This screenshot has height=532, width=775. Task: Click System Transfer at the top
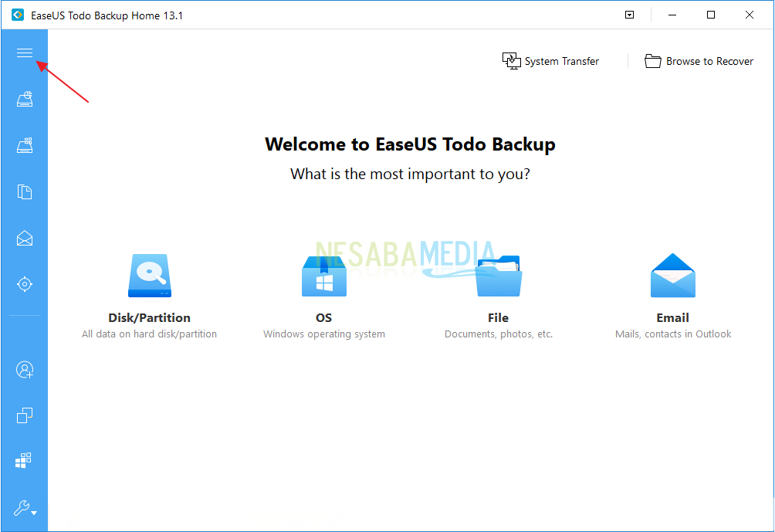(550, 61)
